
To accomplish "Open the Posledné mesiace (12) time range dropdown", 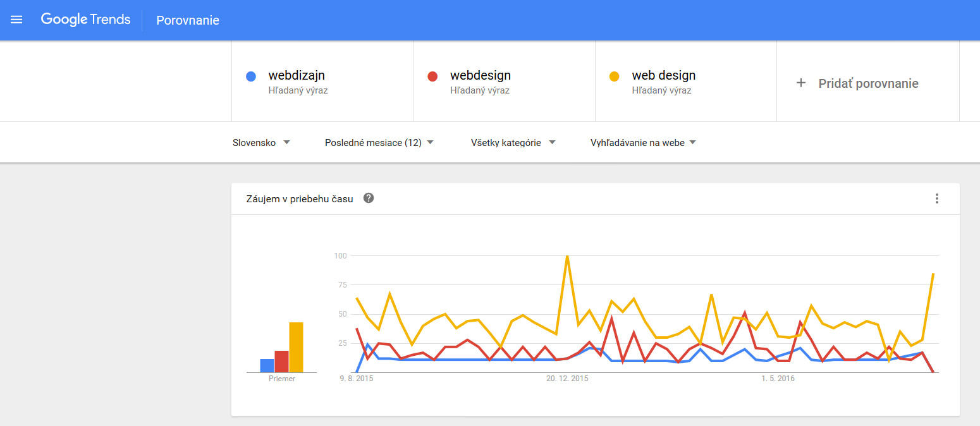I will pos(379,142).
